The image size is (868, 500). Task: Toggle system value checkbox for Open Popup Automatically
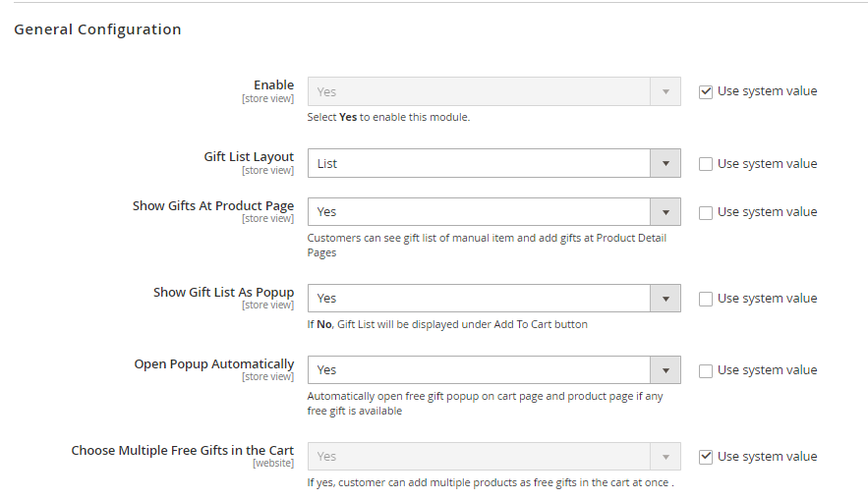pos(706,370)
